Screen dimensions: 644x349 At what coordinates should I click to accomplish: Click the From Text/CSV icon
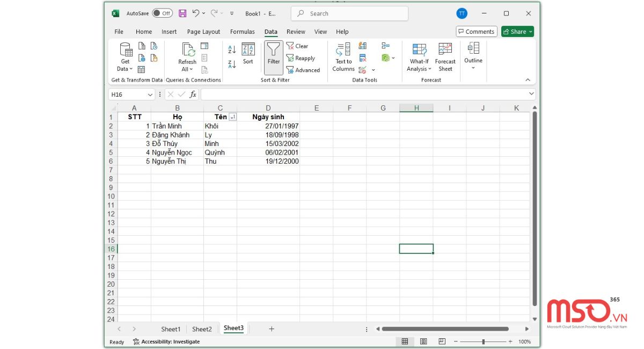tap(142, 46)
